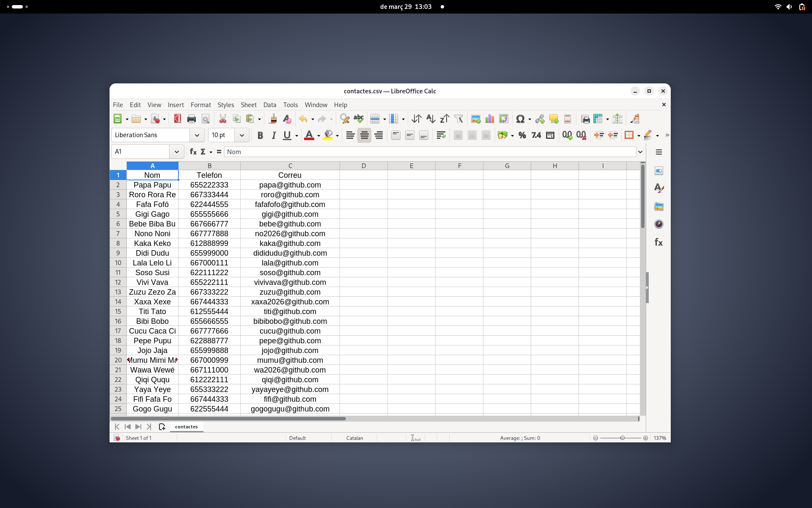Open the sidebar Navigator panel
812x508 pixels.
(658, 224)
